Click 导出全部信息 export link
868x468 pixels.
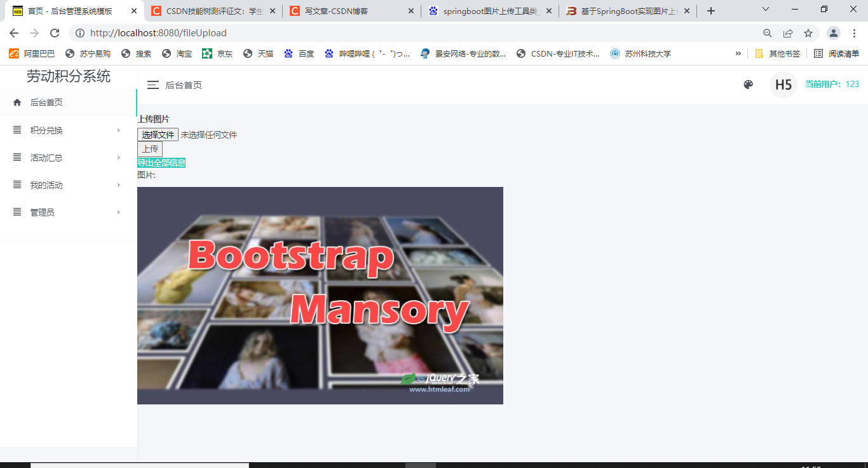coord(161,163)
